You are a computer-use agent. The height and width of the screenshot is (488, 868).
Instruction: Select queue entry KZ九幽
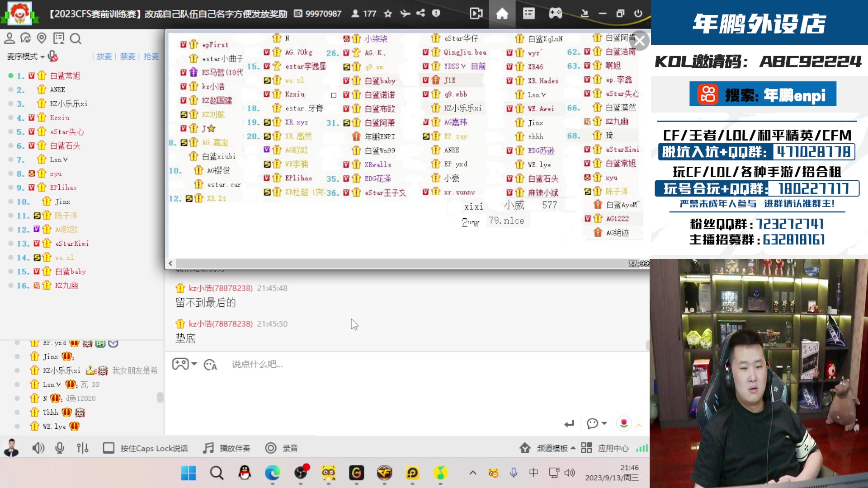(66, 286)
